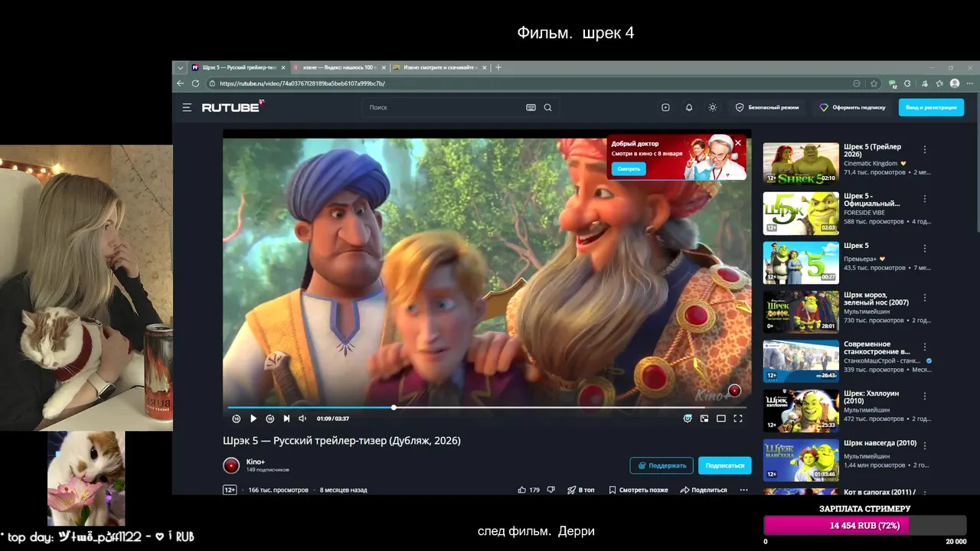The image size is (980, 551).
Task: Open options for Шрэк мороз, зеленый нос
Action: (925, 298)
